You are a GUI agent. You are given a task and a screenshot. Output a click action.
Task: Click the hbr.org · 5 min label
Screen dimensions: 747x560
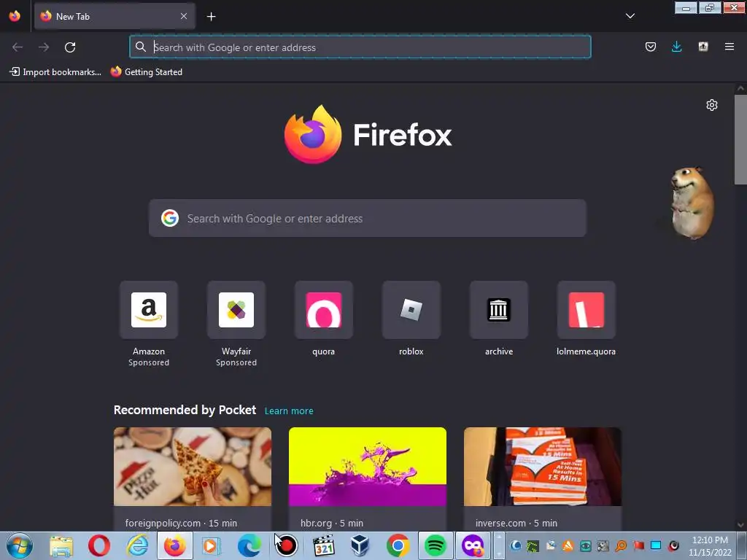coord(332,523)
